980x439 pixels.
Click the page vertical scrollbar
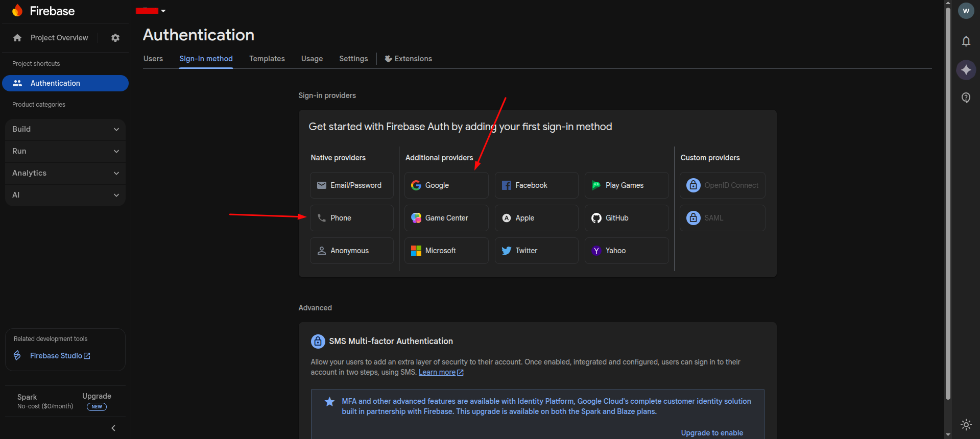(948, 204)
